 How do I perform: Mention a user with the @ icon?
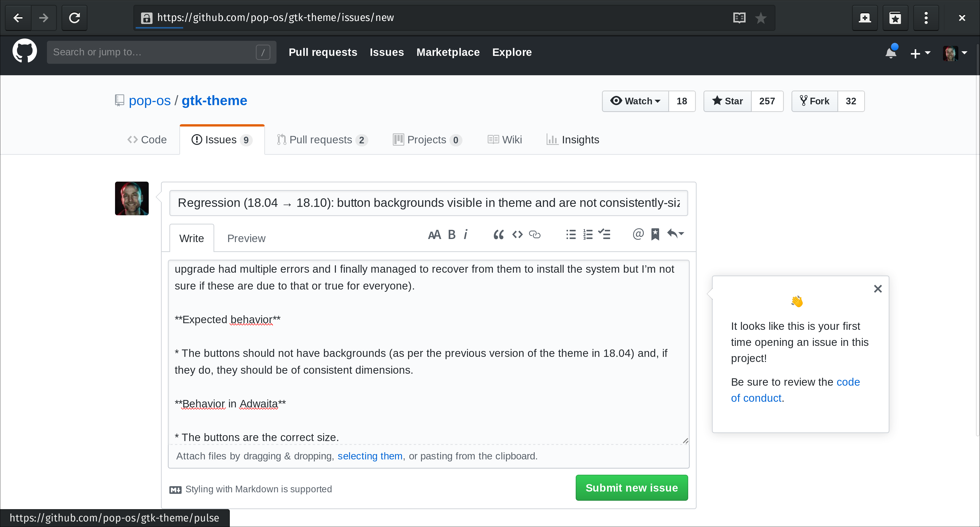pos(638,234)
